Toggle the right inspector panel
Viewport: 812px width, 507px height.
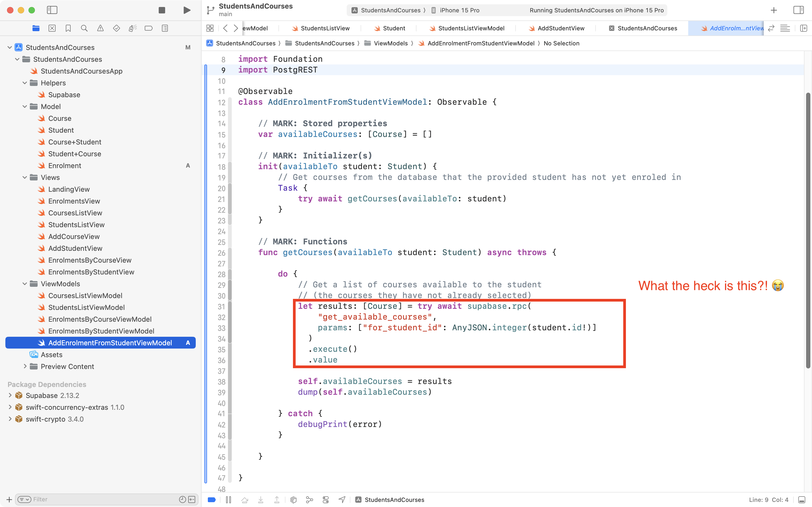tap(798, 10)
